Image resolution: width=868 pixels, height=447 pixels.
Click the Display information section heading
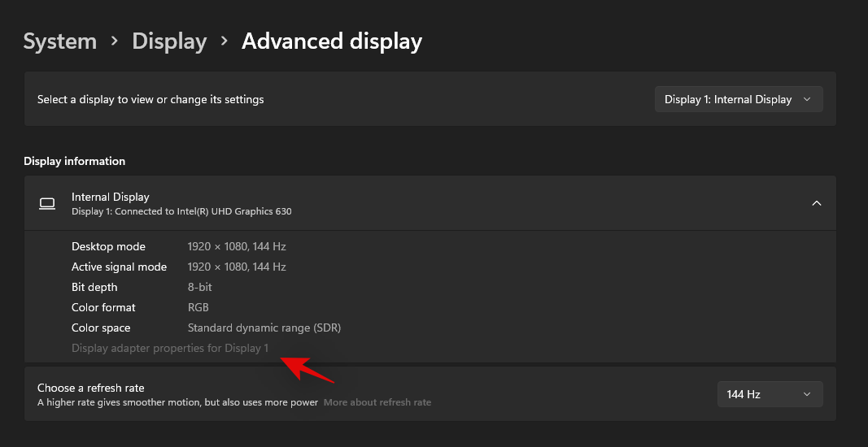click(x=74, y=161)
